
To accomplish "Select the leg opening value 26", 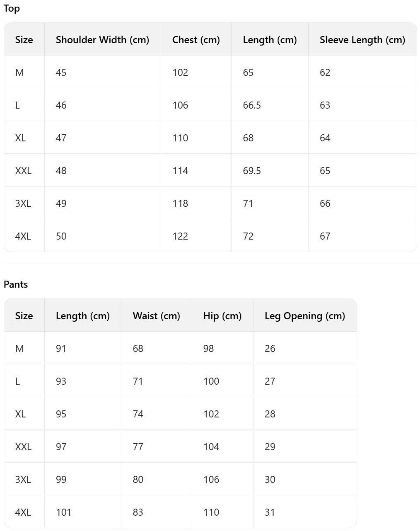I will pyautogui.click(x=270, y=349).
